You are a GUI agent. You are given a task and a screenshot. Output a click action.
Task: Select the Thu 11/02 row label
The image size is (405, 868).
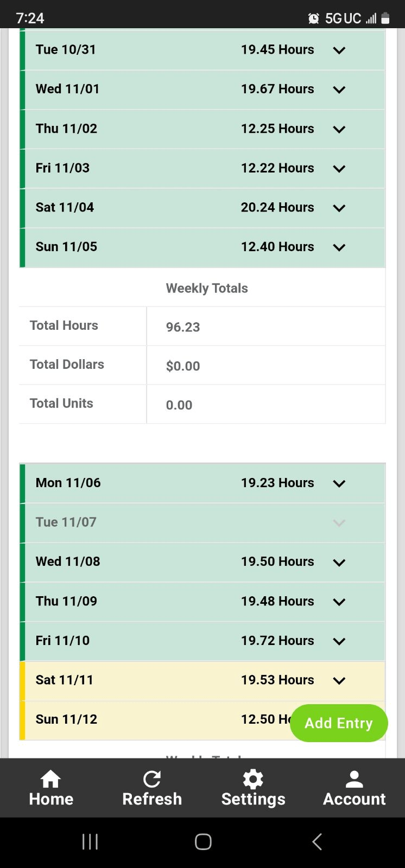tap(66, 129)
